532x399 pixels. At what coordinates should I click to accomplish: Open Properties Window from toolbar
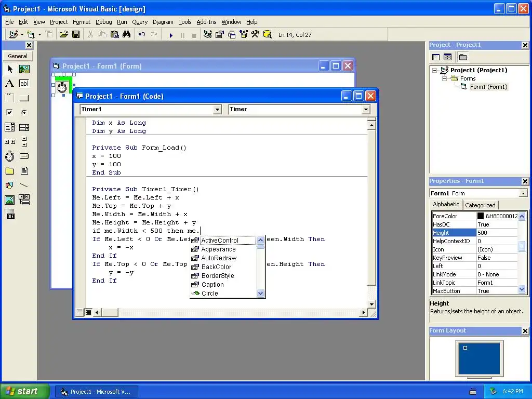coord(220,35)
